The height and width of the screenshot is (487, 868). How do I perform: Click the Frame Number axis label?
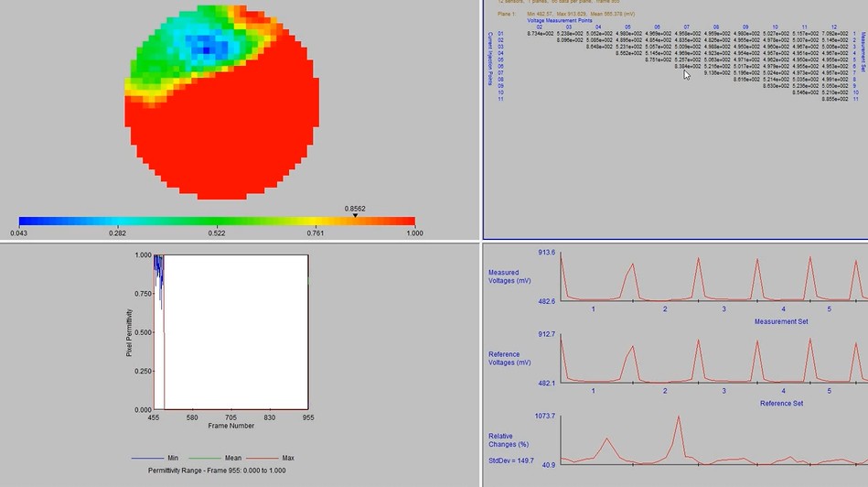click(x=230, y=426)
